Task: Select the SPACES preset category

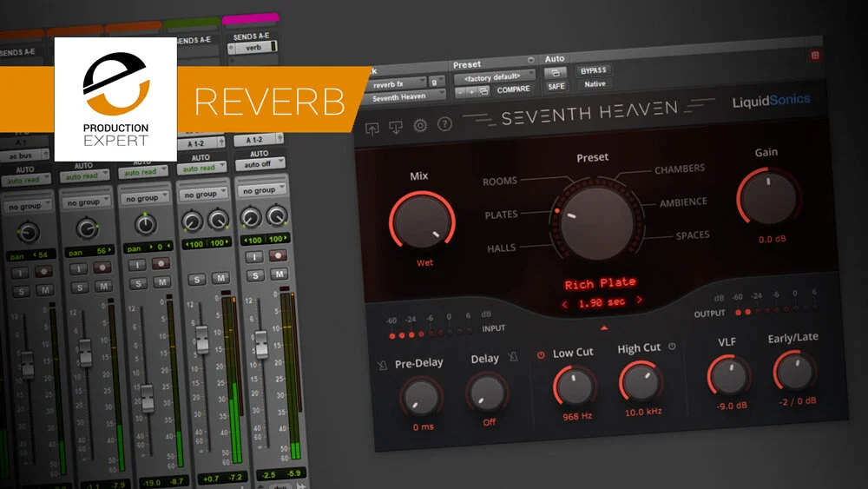Action: [x=693, y=235]
